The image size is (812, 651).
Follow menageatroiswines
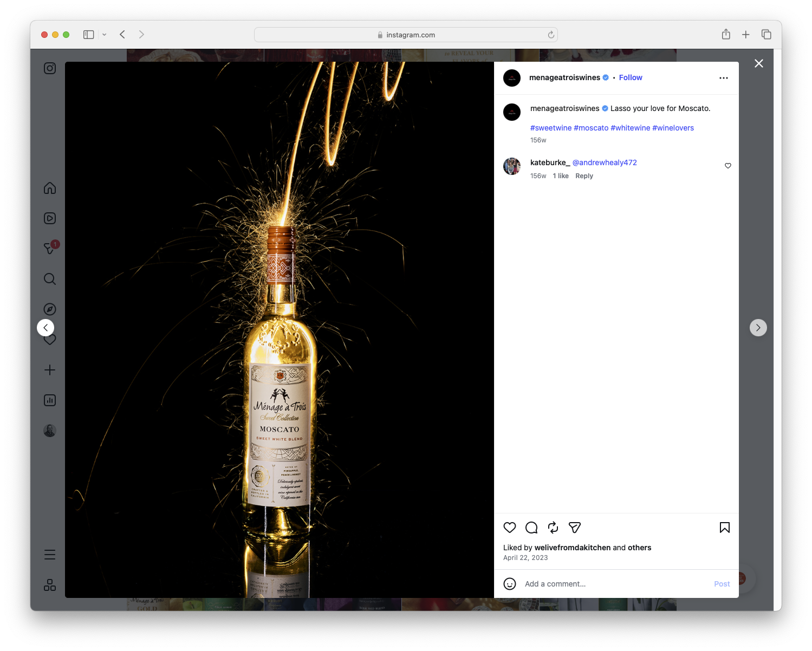tap(630, 77)
